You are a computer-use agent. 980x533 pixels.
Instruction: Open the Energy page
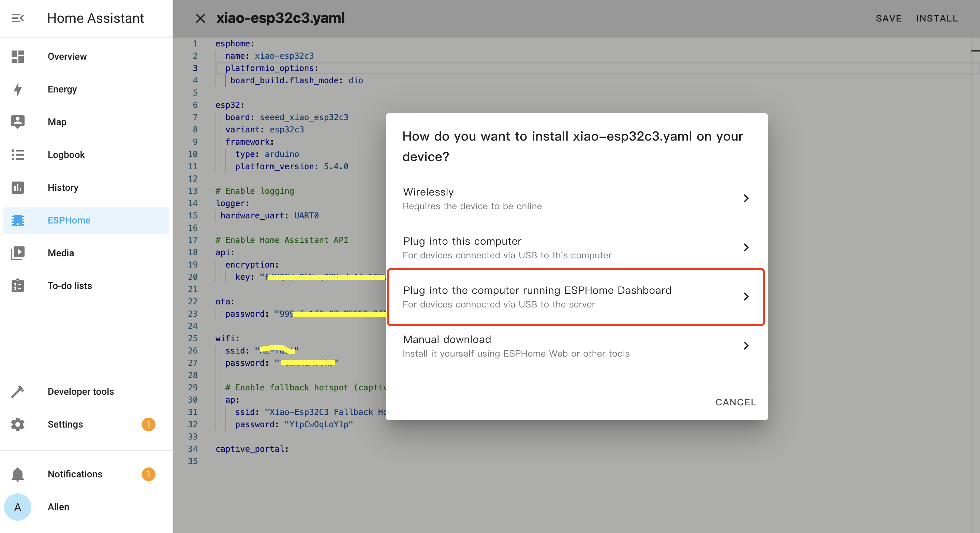click(86, 89)
